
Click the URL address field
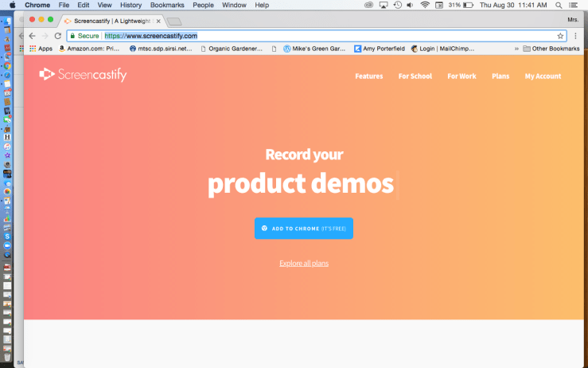point(318,36)
